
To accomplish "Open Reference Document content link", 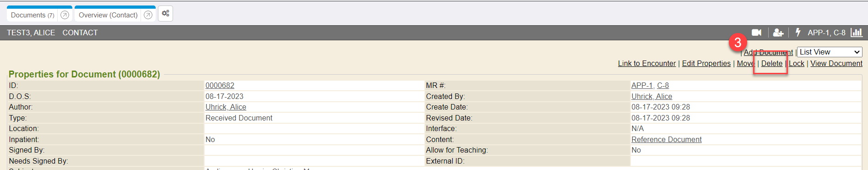I will coord(666,139).
